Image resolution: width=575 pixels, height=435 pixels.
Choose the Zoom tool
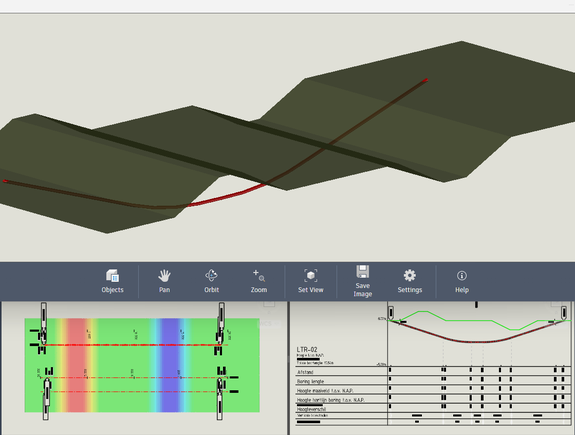tap(259, 281)
